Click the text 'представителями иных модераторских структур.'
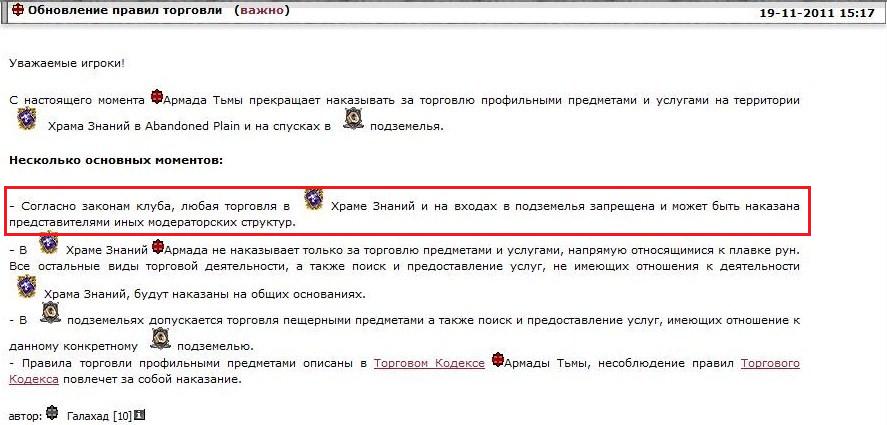Image resolution: width=887 pixels, height=425 pixels. (x=153, y=222)
